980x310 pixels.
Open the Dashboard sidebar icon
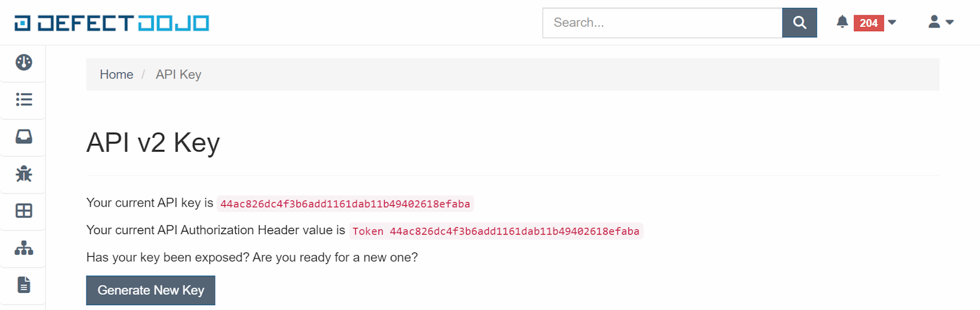(24, 62)
